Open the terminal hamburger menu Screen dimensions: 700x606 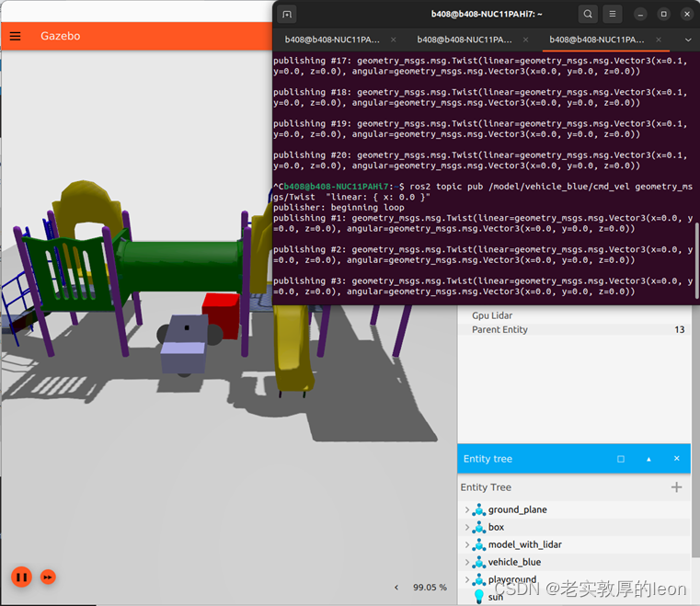click(x=613, y=15)
